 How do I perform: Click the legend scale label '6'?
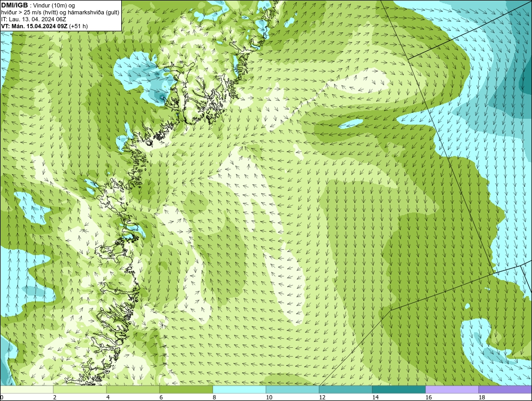(x=161, y=397)
